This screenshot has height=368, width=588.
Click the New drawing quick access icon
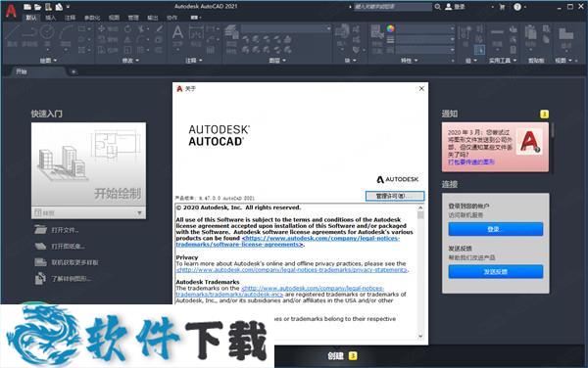(27, 7)
